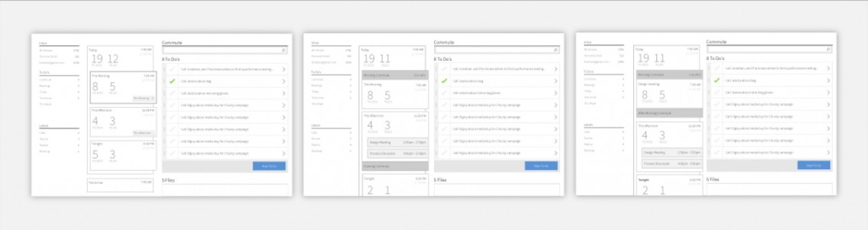The image size is (868, 230).
Task: Check off the 'Call Jonathan' to-do in middle wireframe
Action: pyautogui.click(x=444, y=69)
